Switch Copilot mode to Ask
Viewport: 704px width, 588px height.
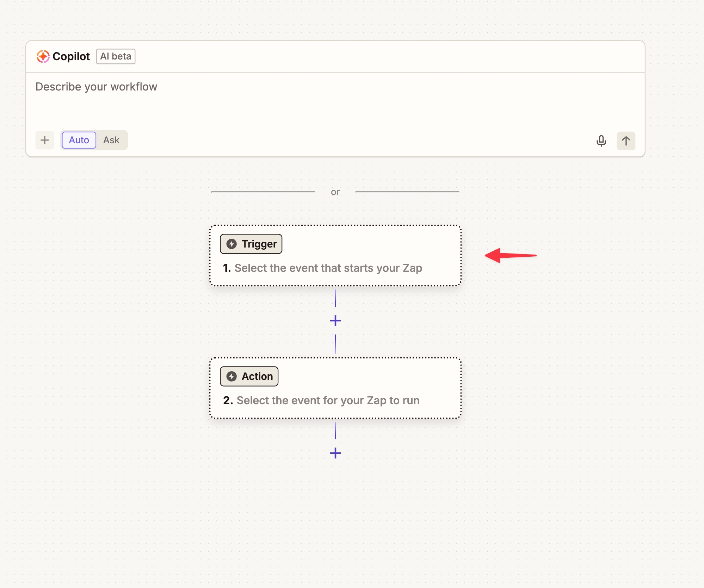pyautogui.click(x=111, y=140)
